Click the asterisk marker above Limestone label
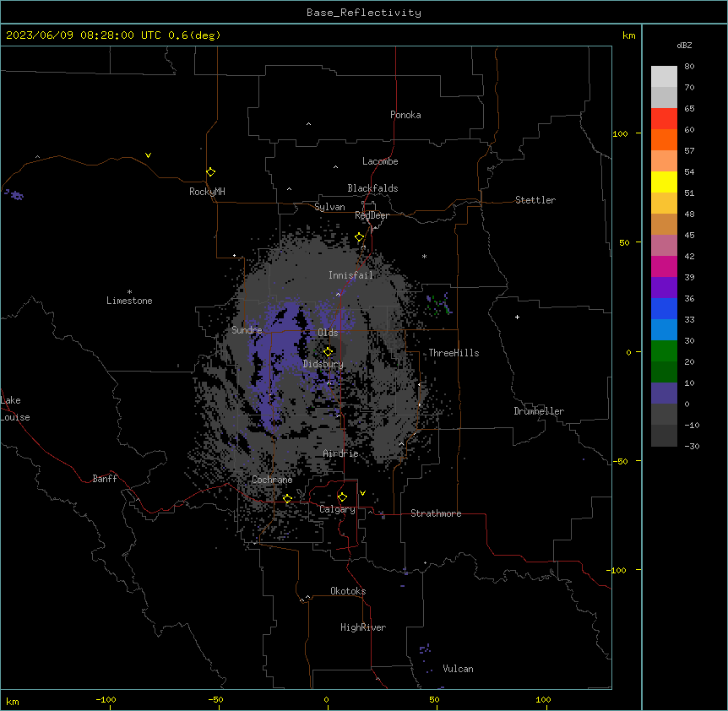Viewport: 728px width, 711px height. pyautogui.click(x=129, y=292)
